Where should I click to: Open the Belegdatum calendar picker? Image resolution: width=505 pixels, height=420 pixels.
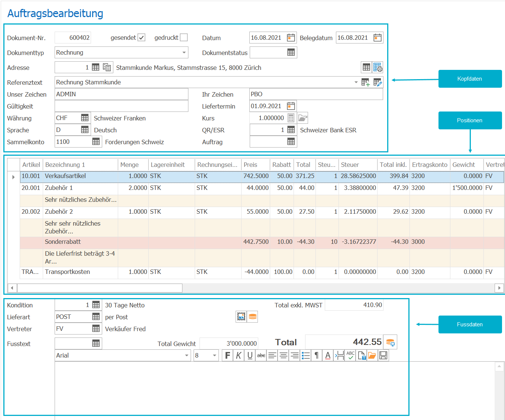(x=378, y=38)
